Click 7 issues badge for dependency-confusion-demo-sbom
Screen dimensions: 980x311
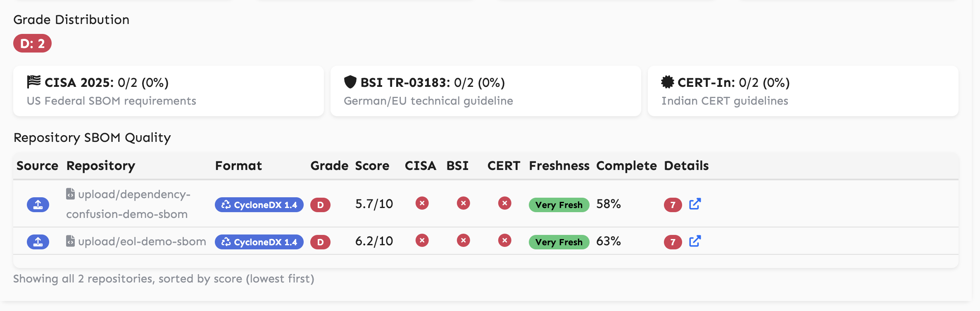673,205
